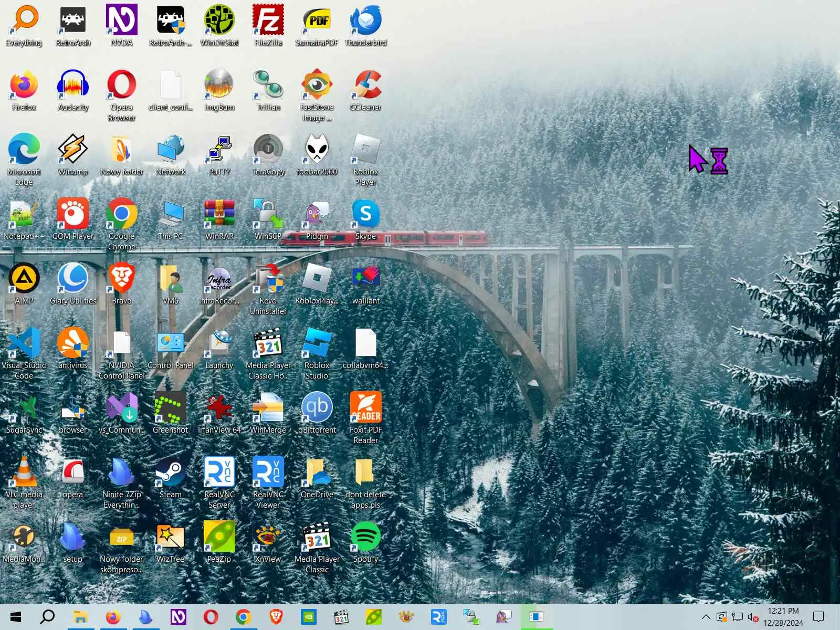Open Trillian desktop shortcut
This screenshot has height=630, width=840.
pos(268,90)
